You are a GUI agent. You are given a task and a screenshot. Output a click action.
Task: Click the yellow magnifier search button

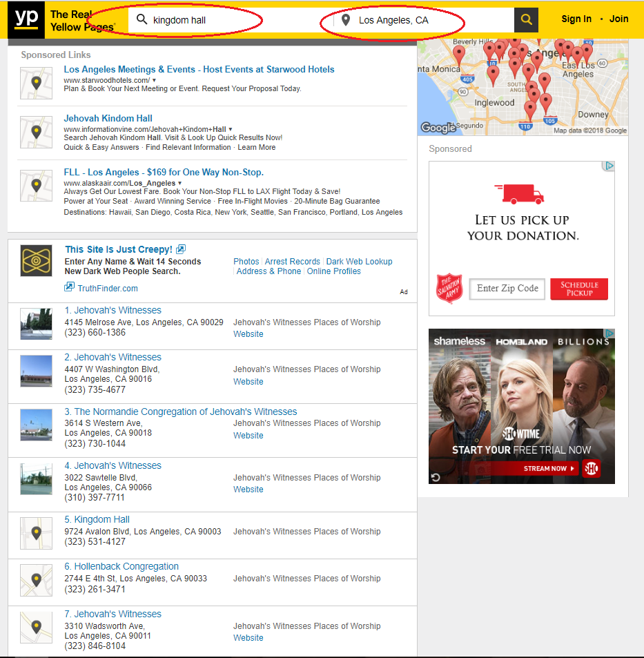[526, 20]
